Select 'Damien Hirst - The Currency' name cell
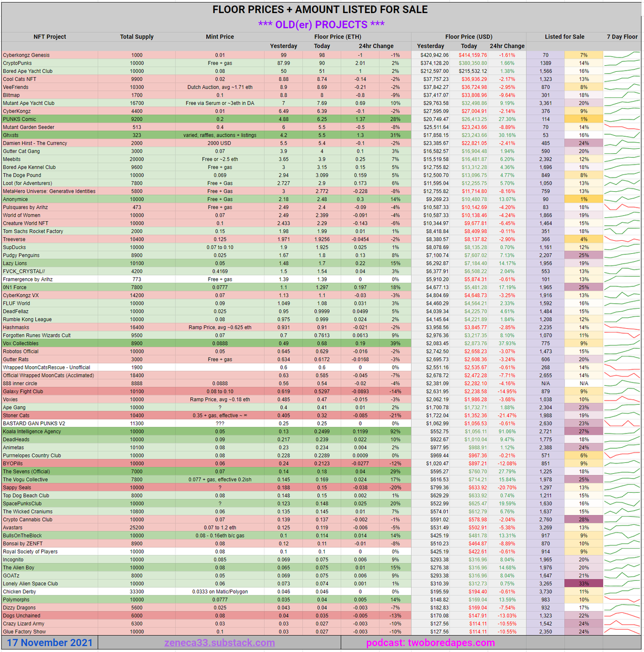 (x=49, y=143)
